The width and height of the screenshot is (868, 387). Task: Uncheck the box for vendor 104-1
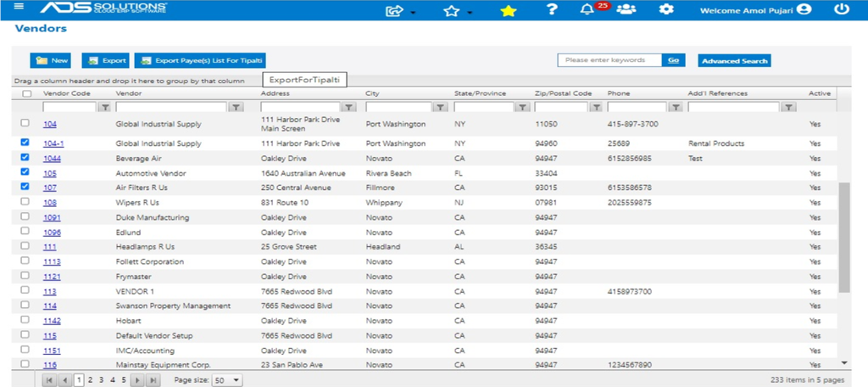[25, 143]
